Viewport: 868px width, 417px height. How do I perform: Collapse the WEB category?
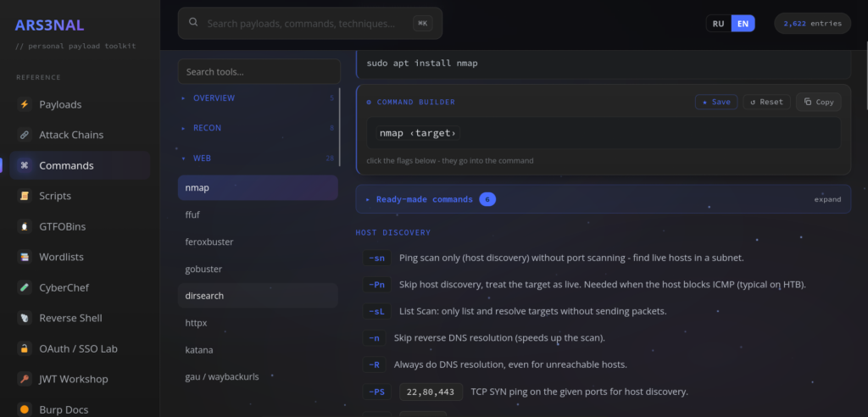click(259, 158)
